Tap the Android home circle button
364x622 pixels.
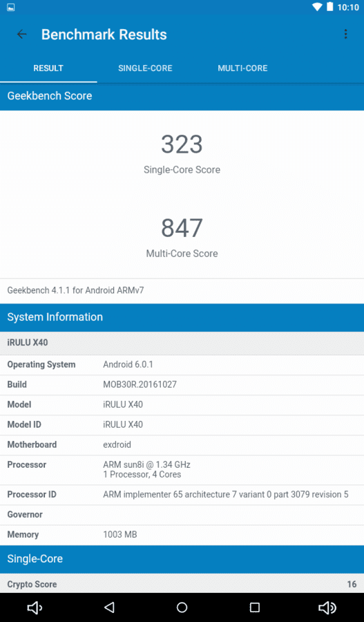click(x=182, y=607)
